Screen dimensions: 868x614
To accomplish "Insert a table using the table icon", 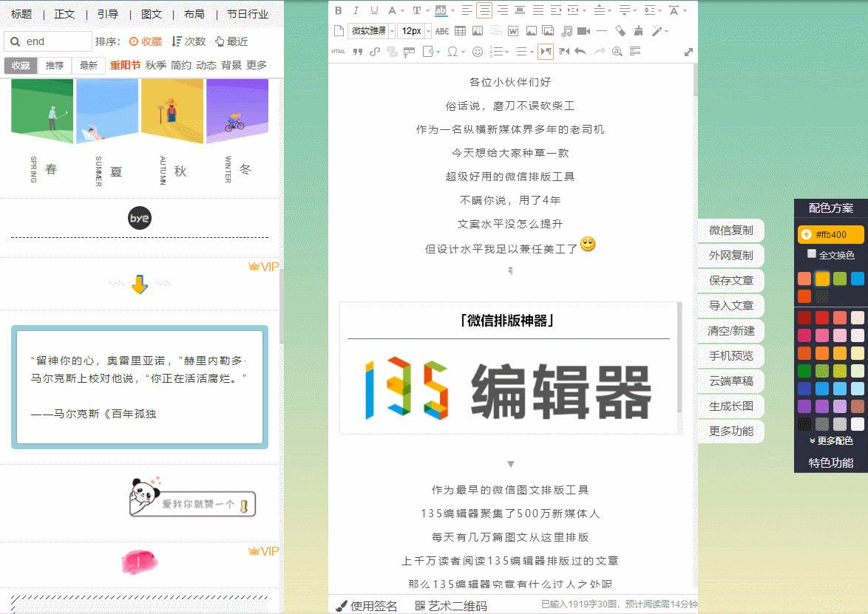I will pos(460,31).
